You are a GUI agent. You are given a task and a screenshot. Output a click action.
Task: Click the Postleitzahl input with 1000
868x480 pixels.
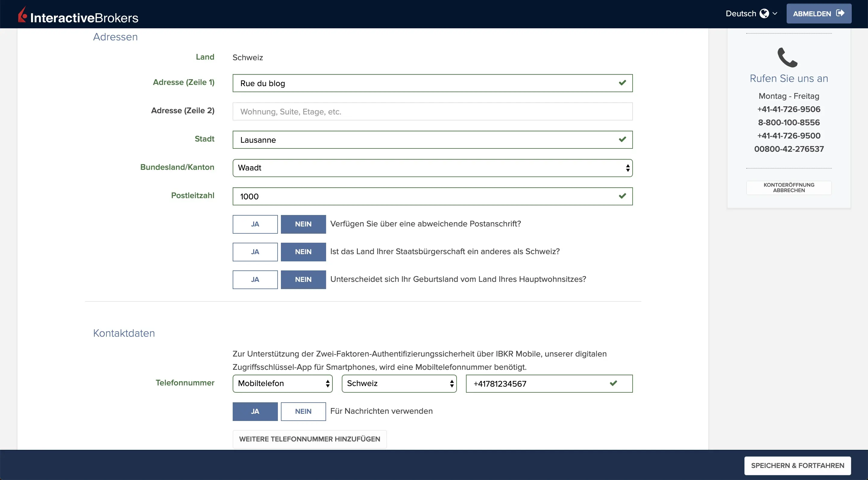(432, 196)
